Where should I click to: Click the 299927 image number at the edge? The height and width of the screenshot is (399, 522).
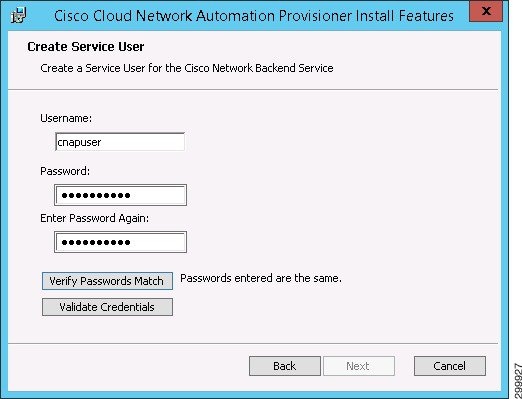coord(518,379)
